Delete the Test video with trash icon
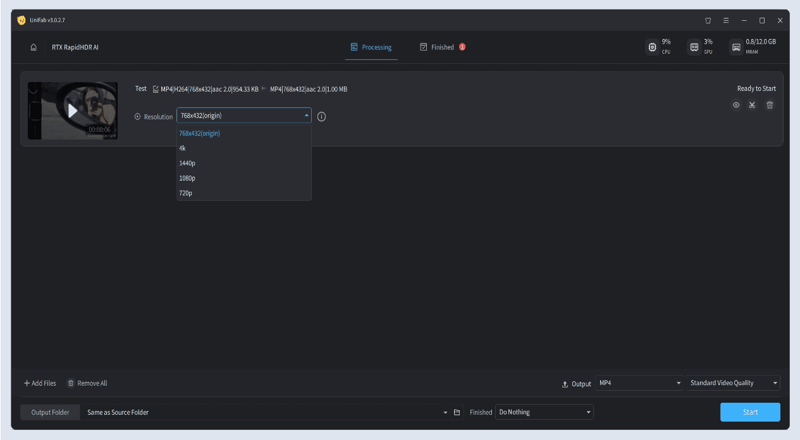Viewport: 800px width, 440px height. click(x=769, y=105)
